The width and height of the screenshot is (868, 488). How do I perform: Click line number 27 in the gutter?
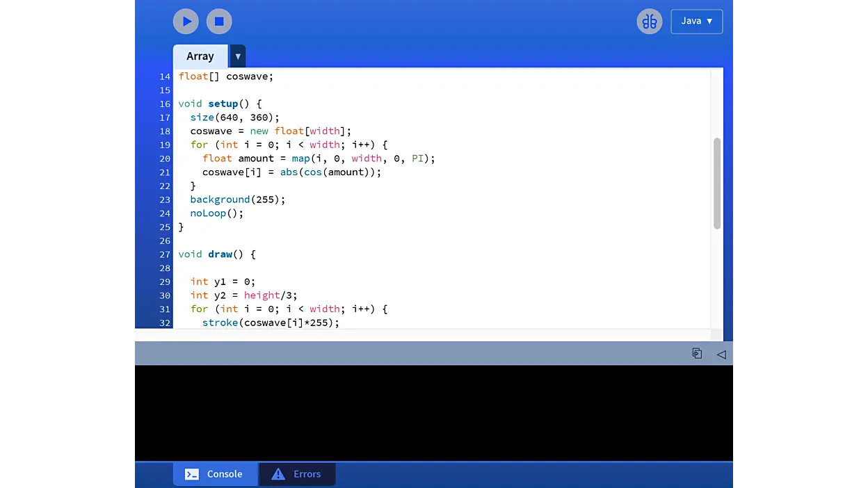164,254
